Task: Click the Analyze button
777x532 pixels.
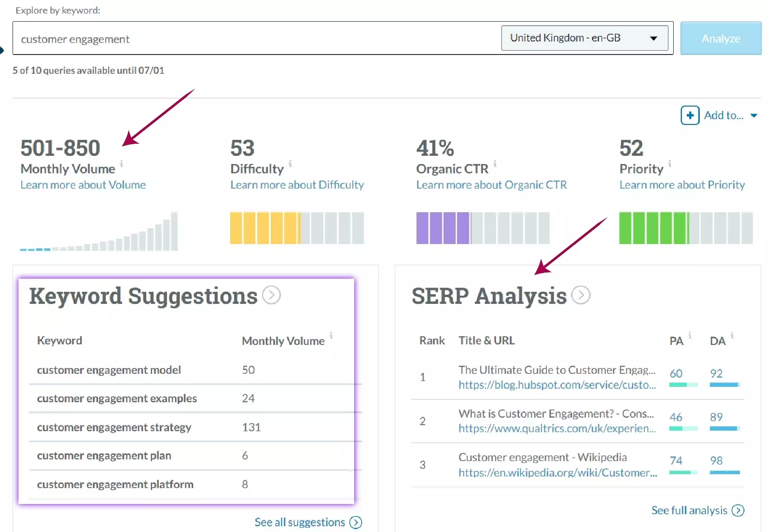Action: coord(721,38)
